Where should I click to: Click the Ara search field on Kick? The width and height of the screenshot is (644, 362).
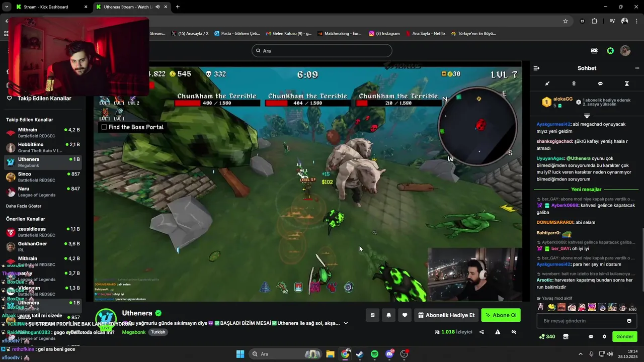tap(321, 51)
